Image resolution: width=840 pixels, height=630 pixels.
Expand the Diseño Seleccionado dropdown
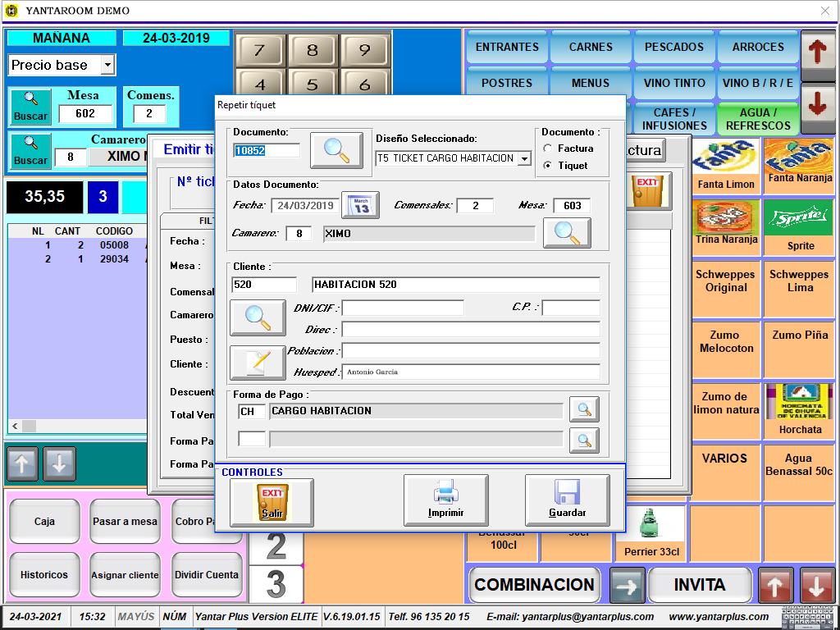pyautogui.click(x=525, y=158)
